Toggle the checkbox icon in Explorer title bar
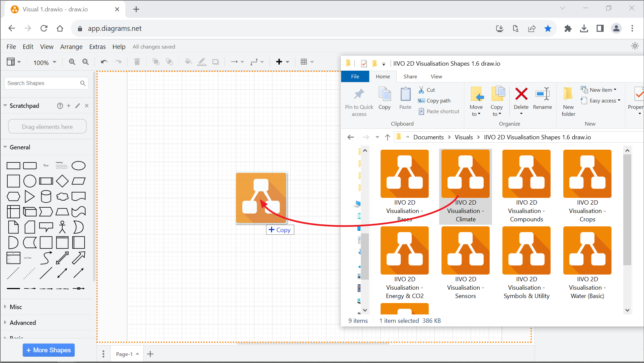The height and width of the screenshot is (363, 644). (x=364, y=64)
